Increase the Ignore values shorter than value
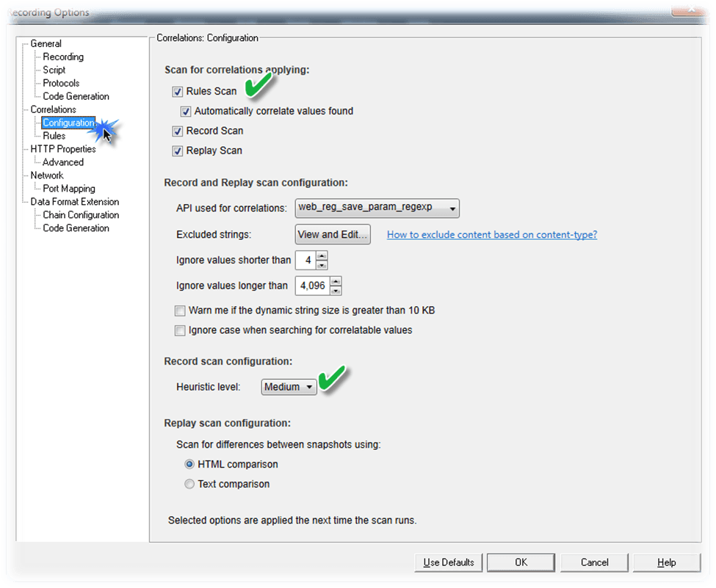 [321, 256]
